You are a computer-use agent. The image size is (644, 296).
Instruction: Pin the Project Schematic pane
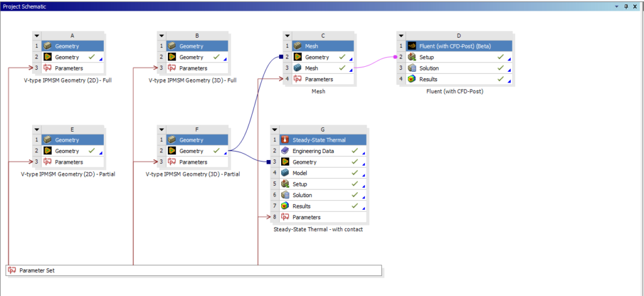click(626, 6)
